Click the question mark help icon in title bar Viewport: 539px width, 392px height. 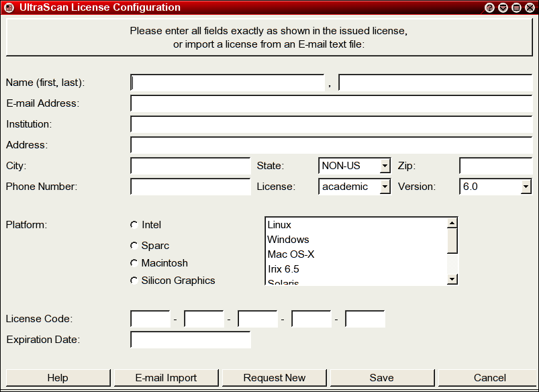click(490, 8)
